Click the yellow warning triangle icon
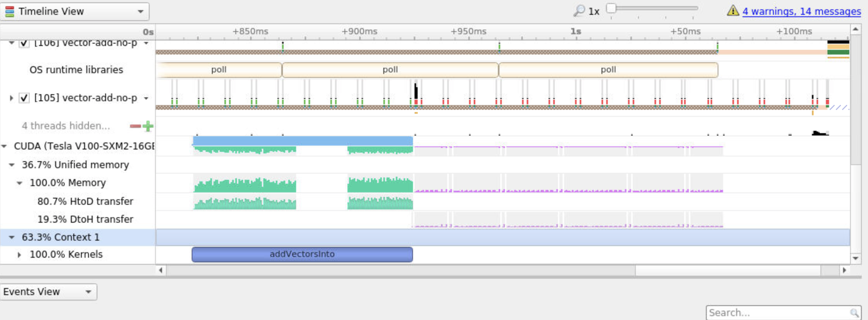The image size is (868, 320). (x=733, y=11)
